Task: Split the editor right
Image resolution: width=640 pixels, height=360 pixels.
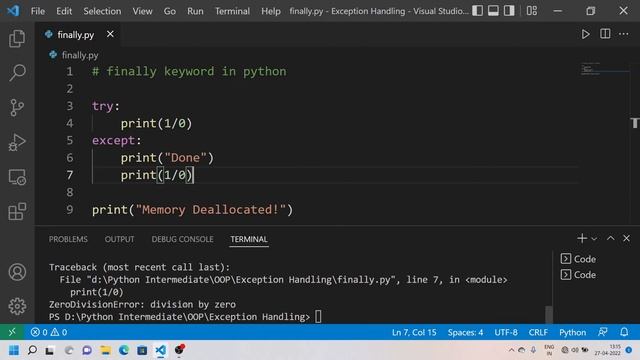Action: point(605,34)
